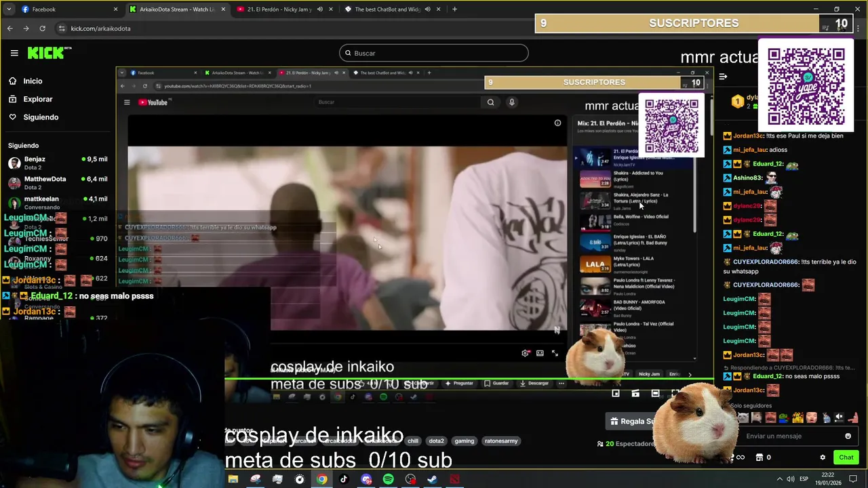This screenshot has width=868, height=488.
Task: Click YouTube voice search microphone
Action: tap(511, 102)
